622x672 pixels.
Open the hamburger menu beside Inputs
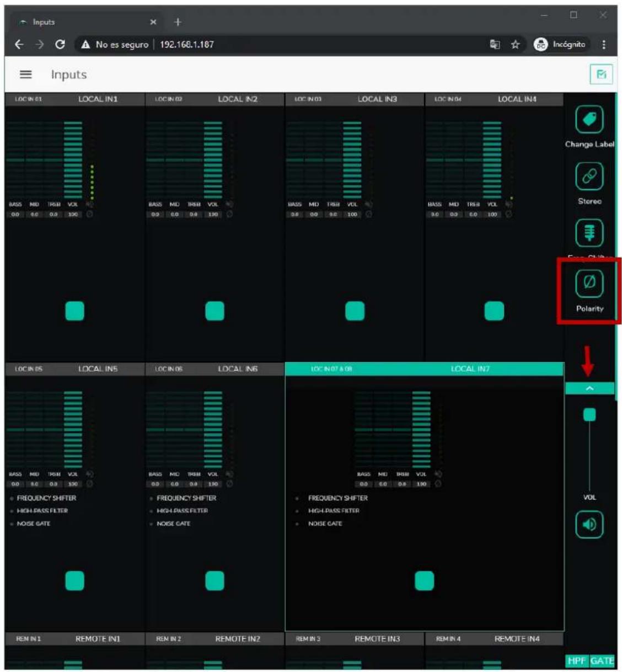(x=25, y=74)
